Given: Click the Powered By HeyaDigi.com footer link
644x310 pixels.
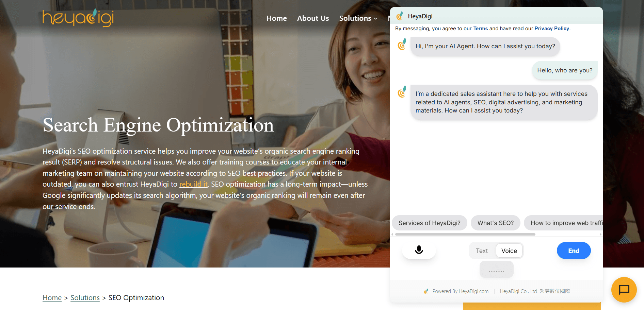Looking at the screenshot, I should (x=460, y=291).
